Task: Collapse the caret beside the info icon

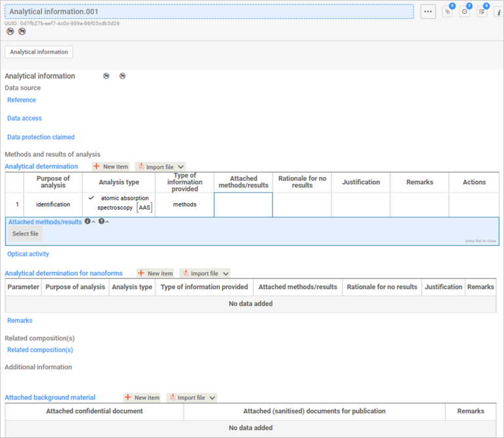Action: [94, 222]
